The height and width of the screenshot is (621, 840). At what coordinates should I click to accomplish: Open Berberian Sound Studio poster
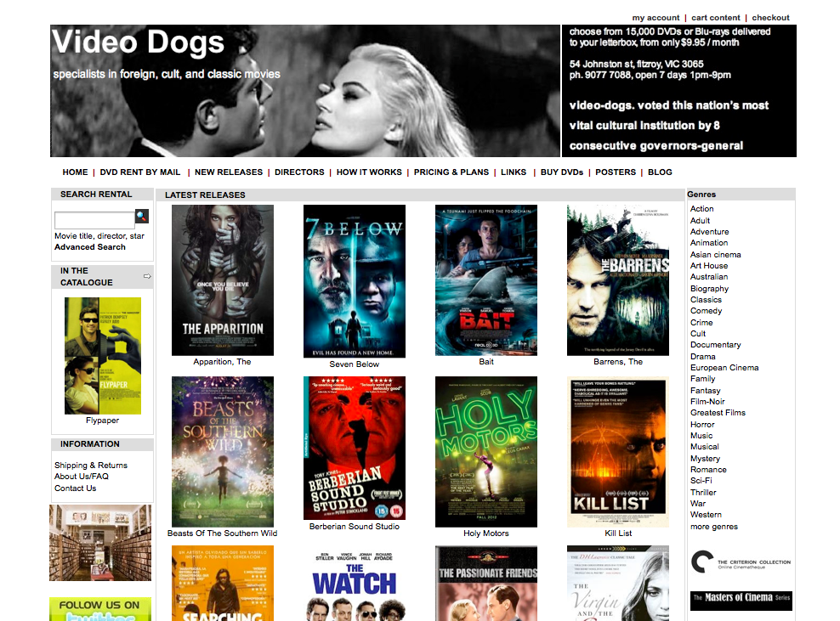(354, 448)
